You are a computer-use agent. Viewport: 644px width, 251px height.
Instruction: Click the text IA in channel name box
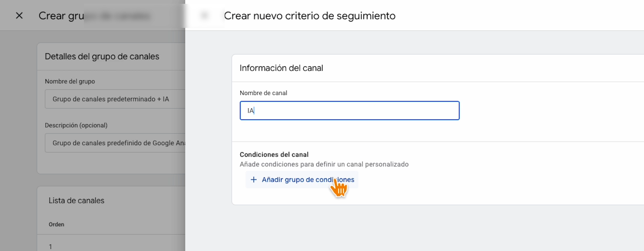pyautogui.click(x=250, y=111)
